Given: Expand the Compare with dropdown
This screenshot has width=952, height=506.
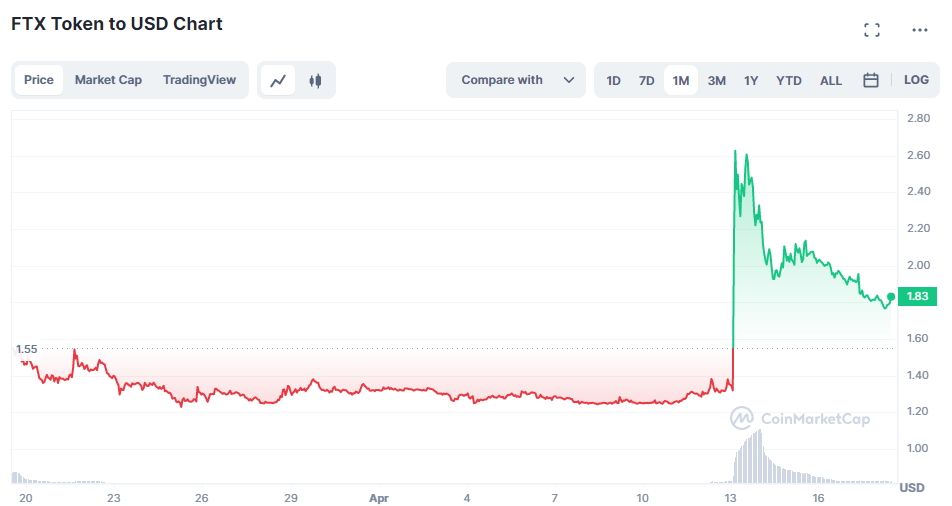Looking at the screenshot, I should [x=516, y=80].
